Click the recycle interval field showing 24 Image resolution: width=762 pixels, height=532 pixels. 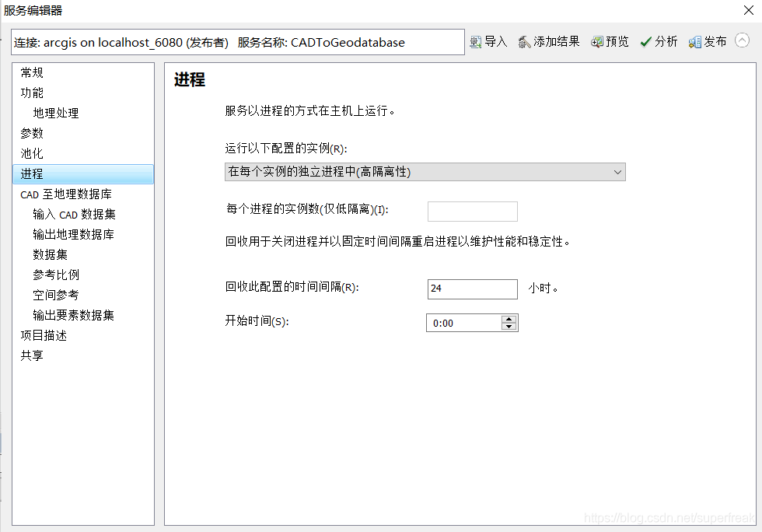click(473, 289)
